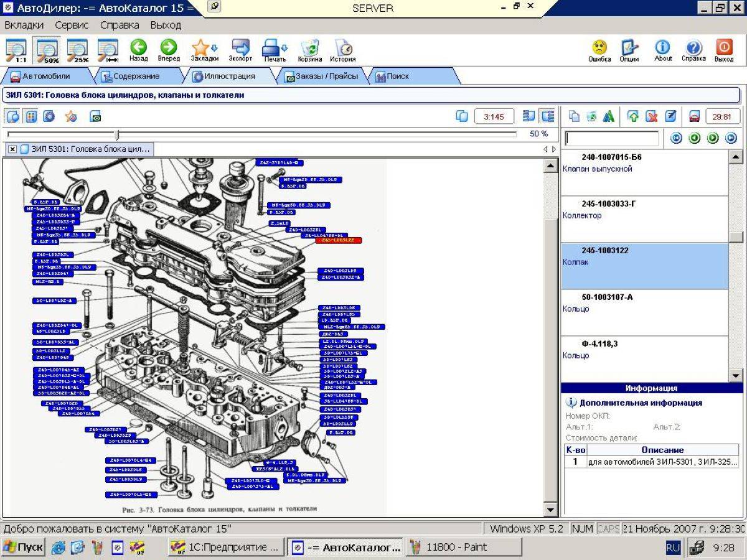Toggle the second list layout icon
Screen dimensions: 747x560
point(548,116)
